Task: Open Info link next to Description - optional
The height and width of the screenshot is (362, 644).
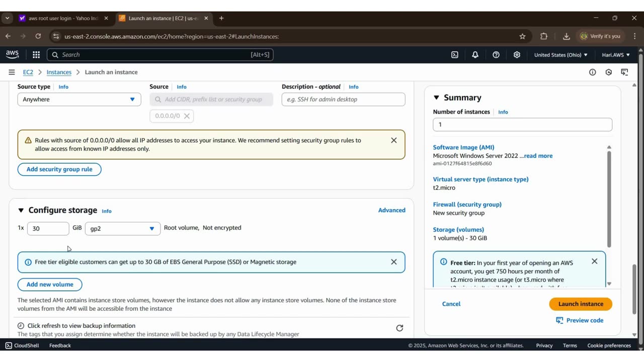Action: pos(354,87)
